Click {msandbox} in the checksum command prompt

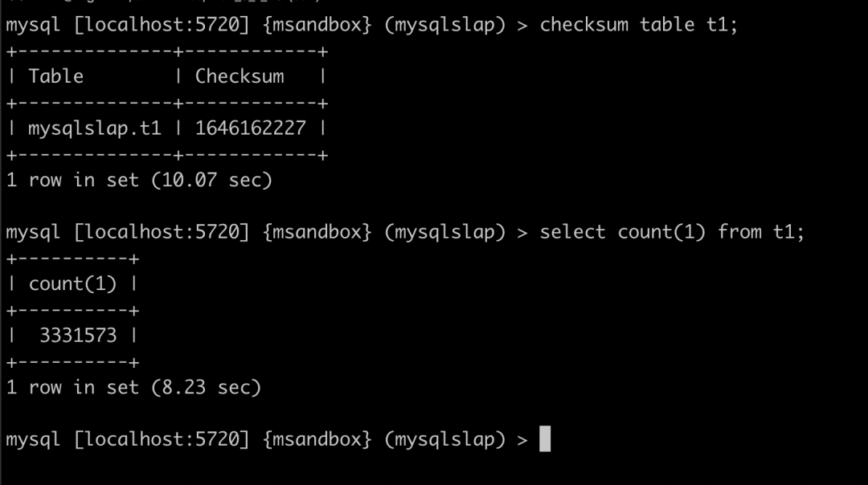(x=317, y=25)
